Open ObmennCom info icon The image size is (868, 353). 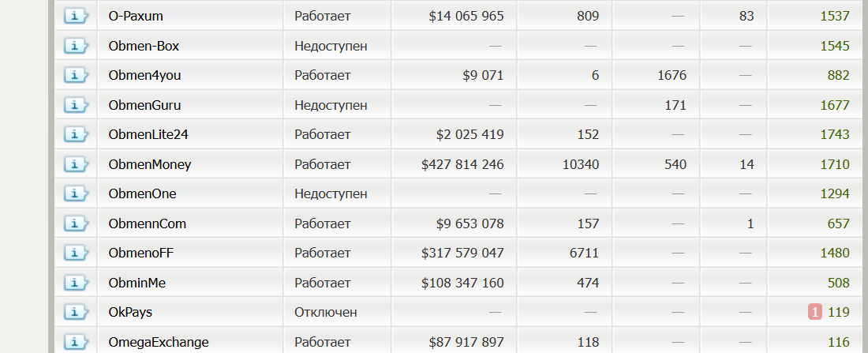75,223
